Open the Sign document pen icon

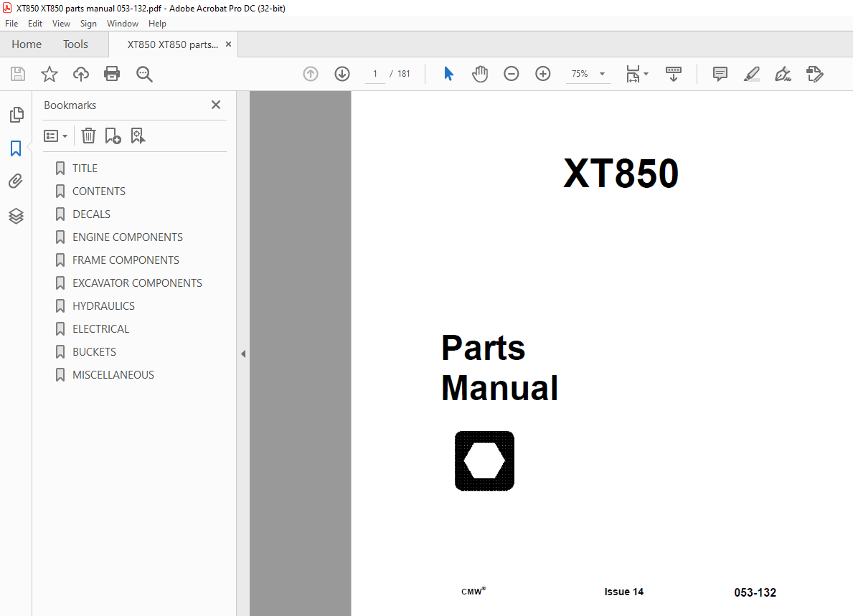click(783, 74)
